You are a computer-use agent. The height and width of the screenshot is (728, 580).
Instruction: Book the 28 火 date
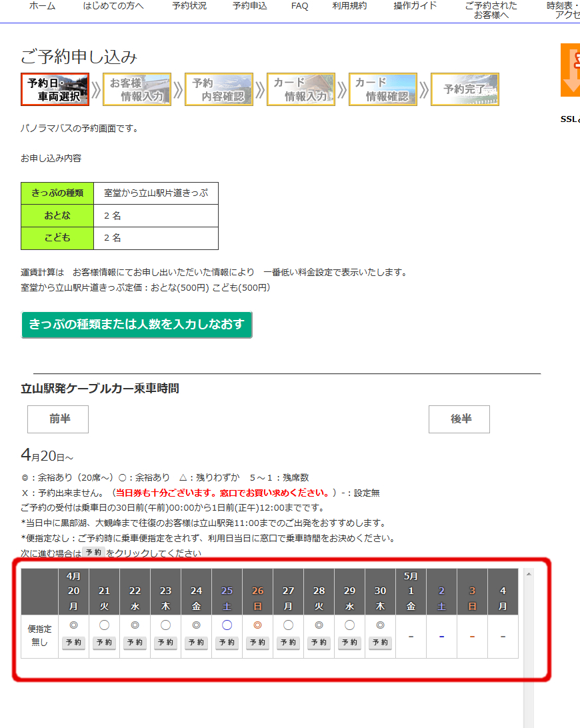pos(319,643)
